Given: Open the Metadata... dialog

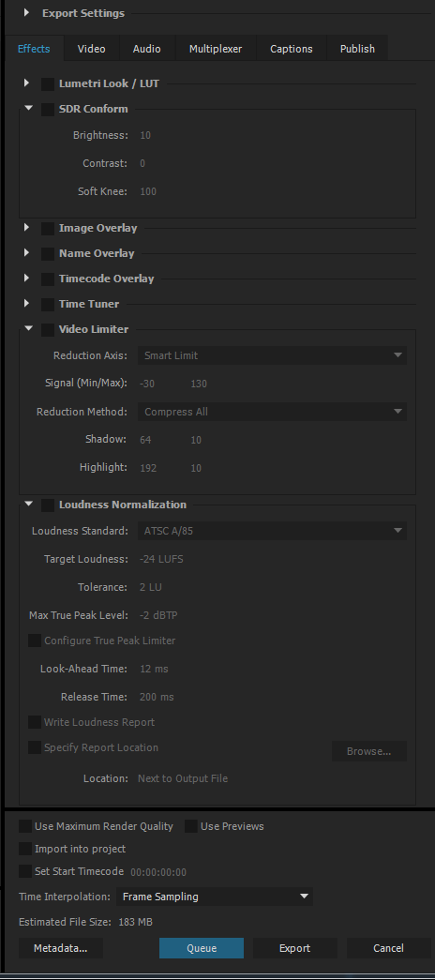Looking at the screenshot, I should [x=61, y=948].
